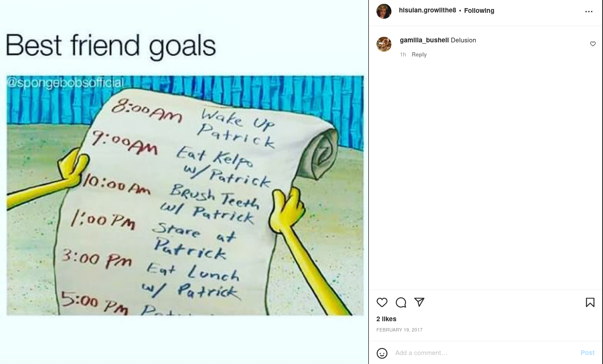The image size is (603, 364).
Task: Open the 1h comment timestamp
Action: coord(403,55)
